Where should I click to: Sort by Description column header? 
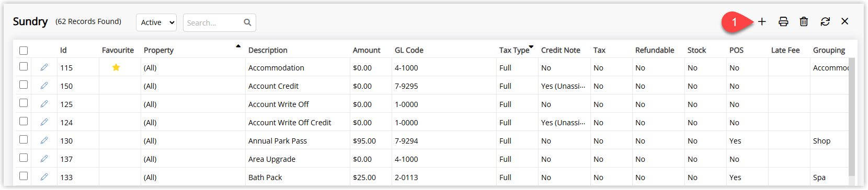268,50
